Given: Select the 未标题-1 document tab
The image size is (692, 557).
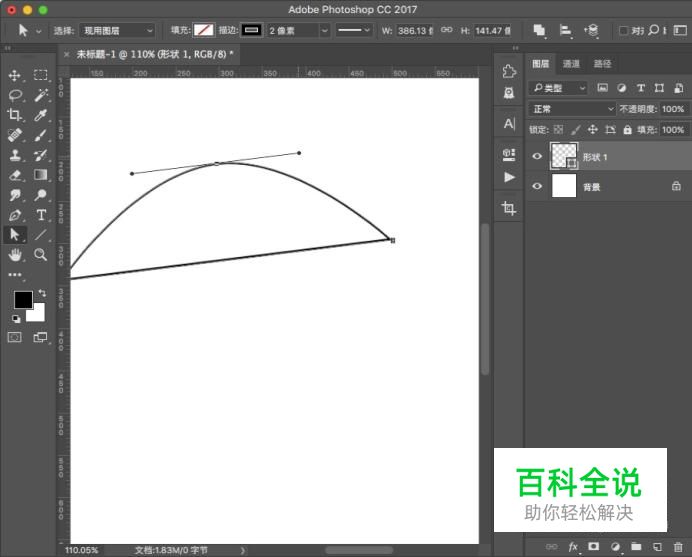Looking at the screenshot, I should [x=155, y=54].
